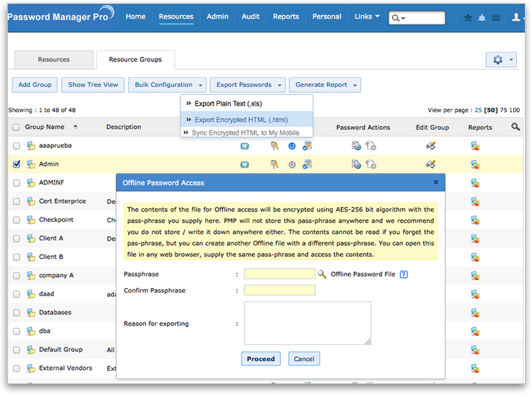Screen dimensions: 532x397
Task: Click the gray clock icon in Admin row
Action: (292, 165)
